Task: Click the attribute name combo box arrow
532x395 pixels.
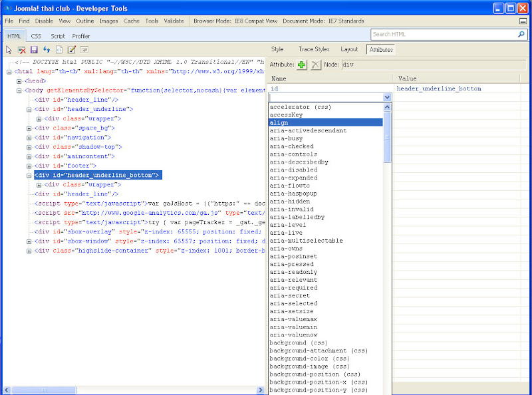Action: coord(387,97)
